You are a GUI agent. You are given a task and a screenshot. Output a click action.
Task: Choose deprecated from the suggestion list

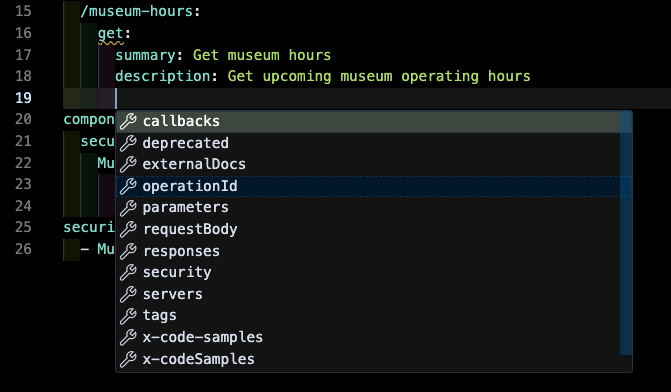[368, 143]
